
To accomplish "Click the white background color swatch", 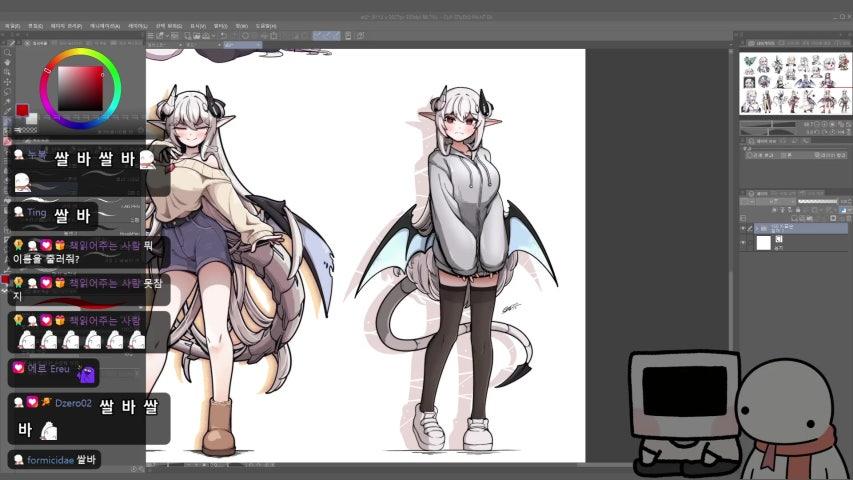I will pos(32,118).
